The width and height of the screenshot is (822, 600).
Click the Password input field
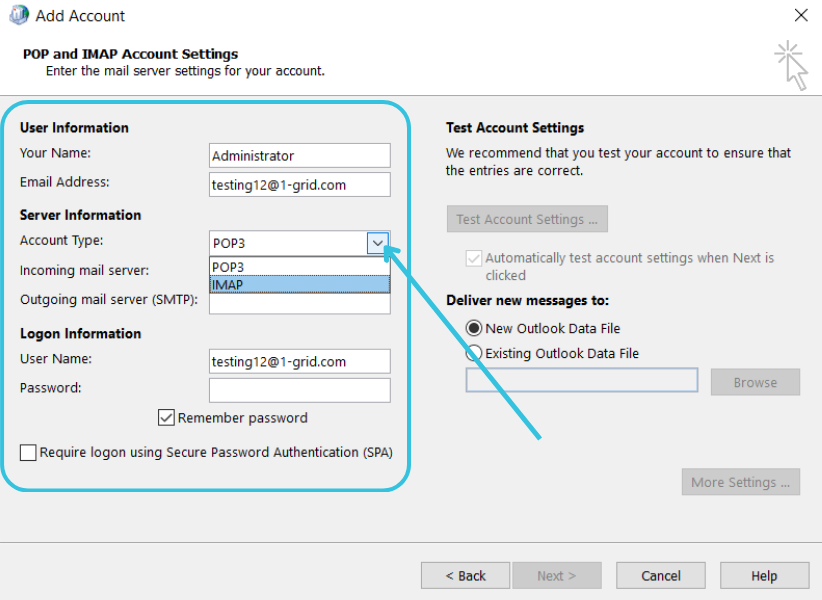point(299,390)
